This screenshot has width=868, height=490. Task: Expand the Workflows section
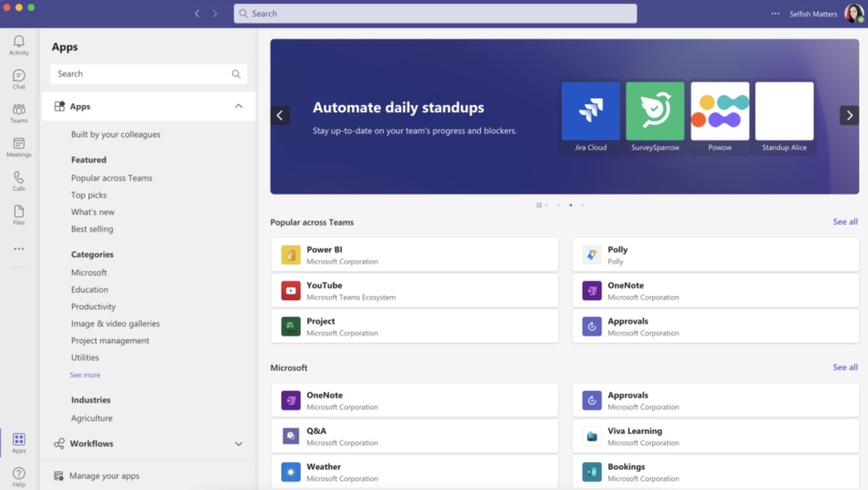pyautogui.click(x=238, y=443)
